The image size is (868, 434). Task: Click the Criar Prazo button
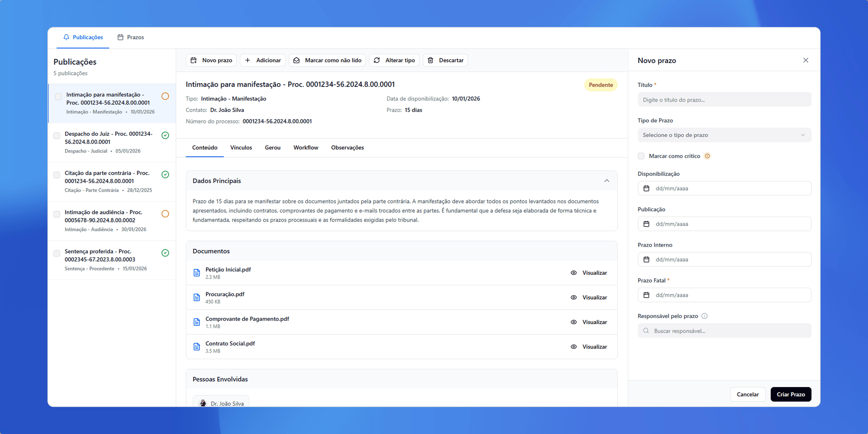(x=791, y=394)
